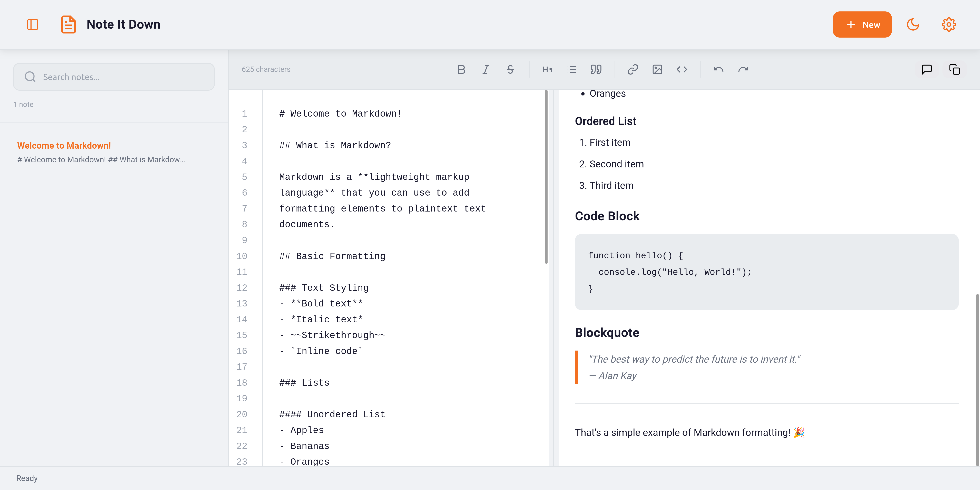The width and height of the screenshot is (980, 490).
Task: Click the '- `Inline code`' editor line
Action: (x=321, y=351)
